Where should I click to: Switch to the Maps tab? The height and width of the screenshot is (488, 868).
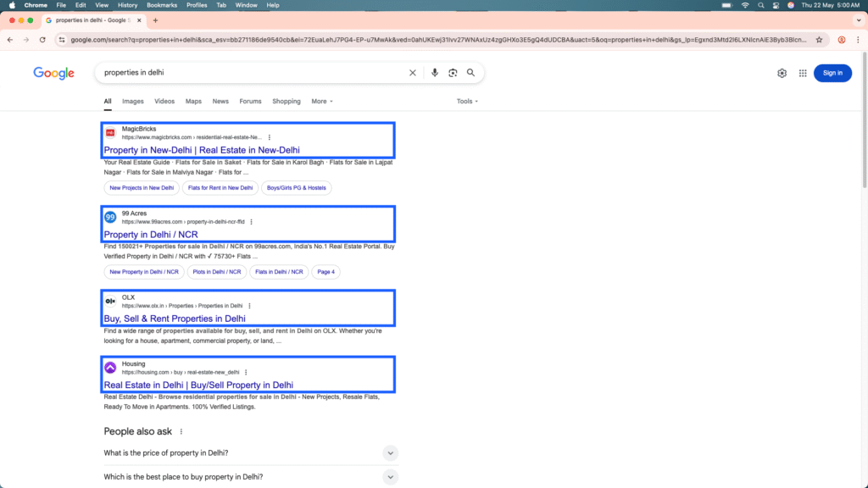coord(193,102)
